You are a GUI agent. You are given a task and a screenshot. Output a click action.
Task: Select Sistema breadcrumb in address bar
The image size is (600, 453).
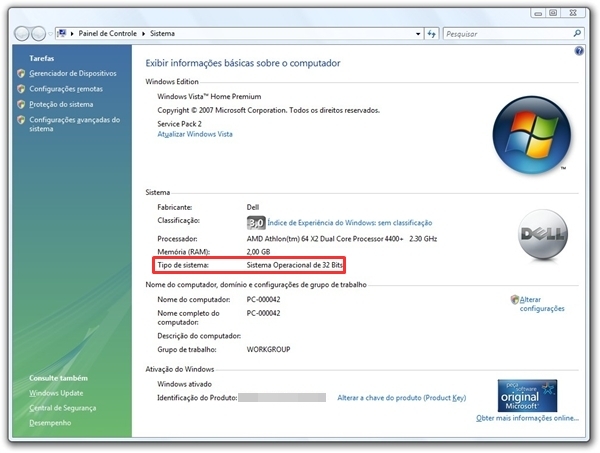pyautogui.click(x=162, y=34)
